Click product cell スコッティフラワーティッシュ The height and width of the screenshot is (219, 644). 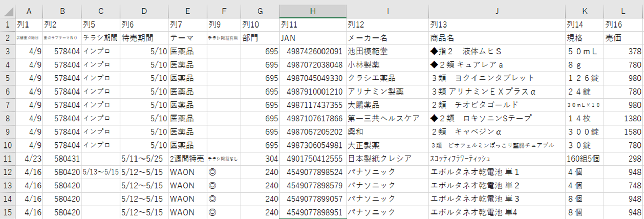[x=497, y=158]
